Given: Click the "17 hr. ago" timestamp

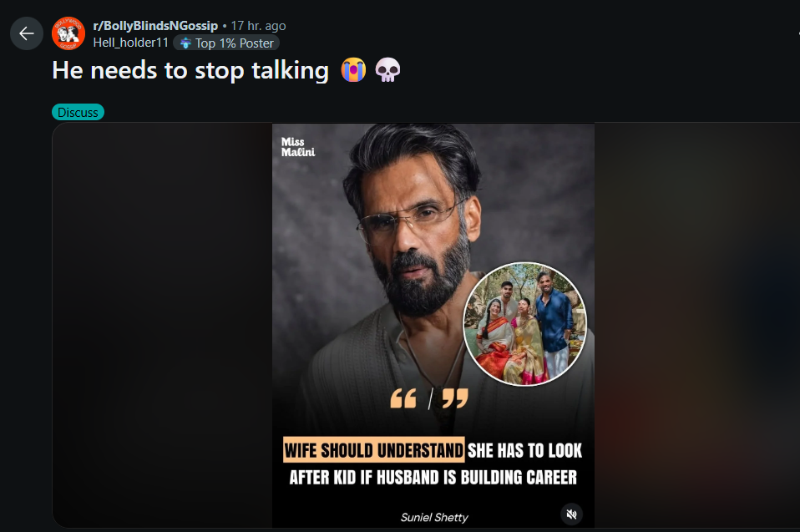Looking at the screenshot, I should 258,26.
